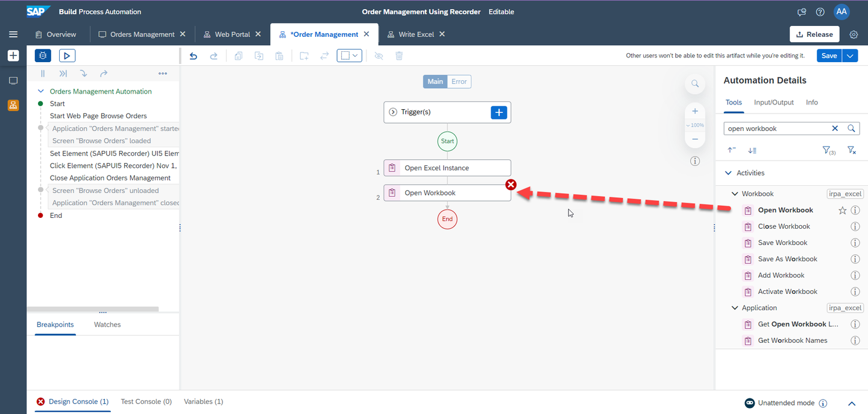Click the Release button
Image resolution: width=868 pixels, height=414 pixels.
[814, 34]
